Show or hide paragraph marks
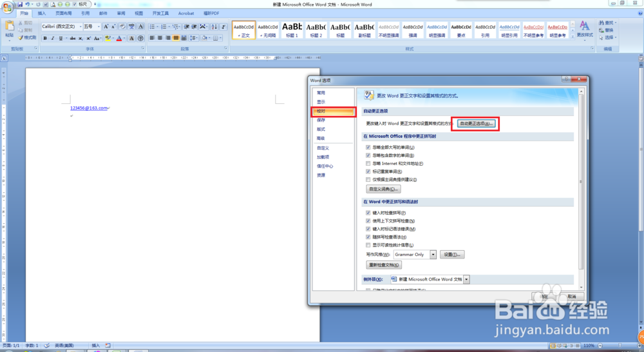 tap(223, 26)
